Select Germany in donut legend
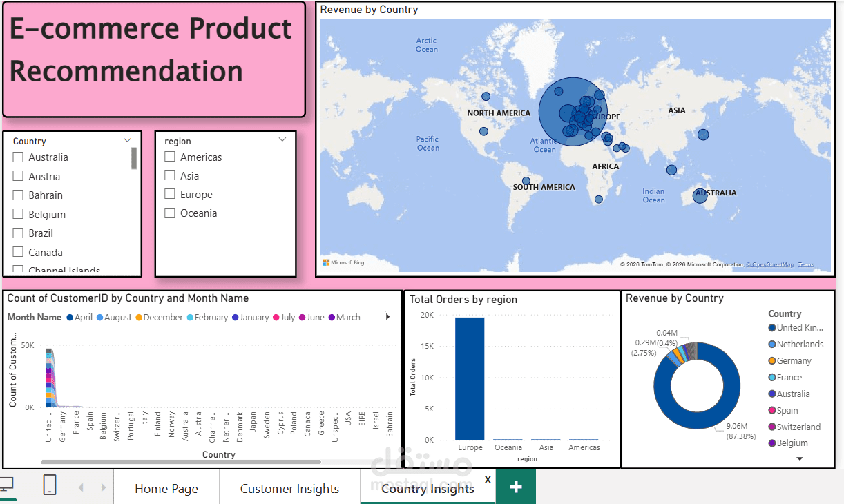Screen dimensions: 844x504 [789, 360]
